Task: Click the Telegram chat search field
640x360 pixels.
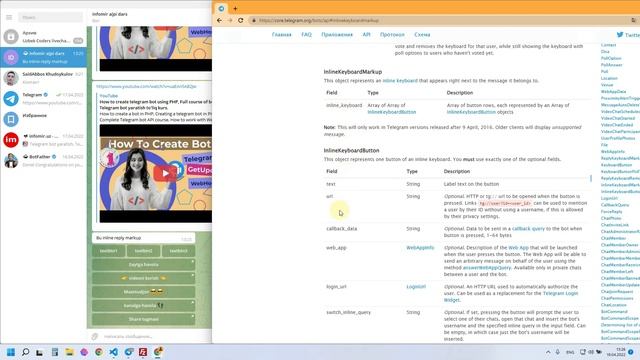Action: [51, 18]
